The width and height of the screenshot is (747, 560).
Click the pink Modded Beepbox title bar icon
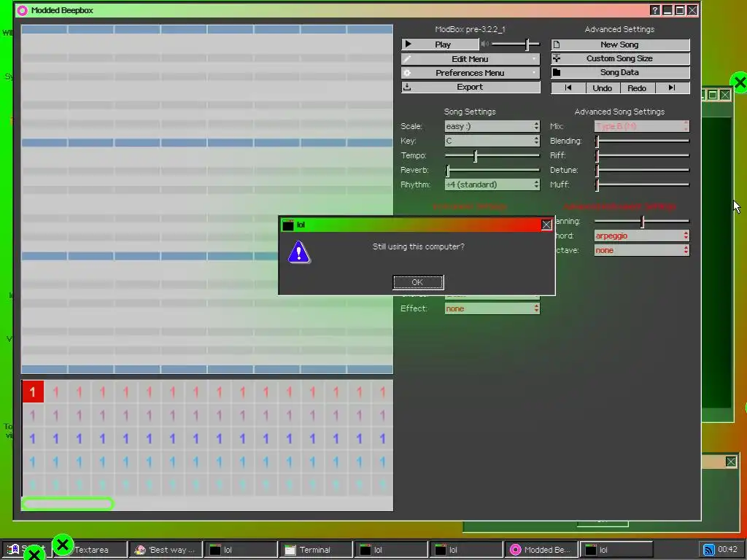click(22, 10)
